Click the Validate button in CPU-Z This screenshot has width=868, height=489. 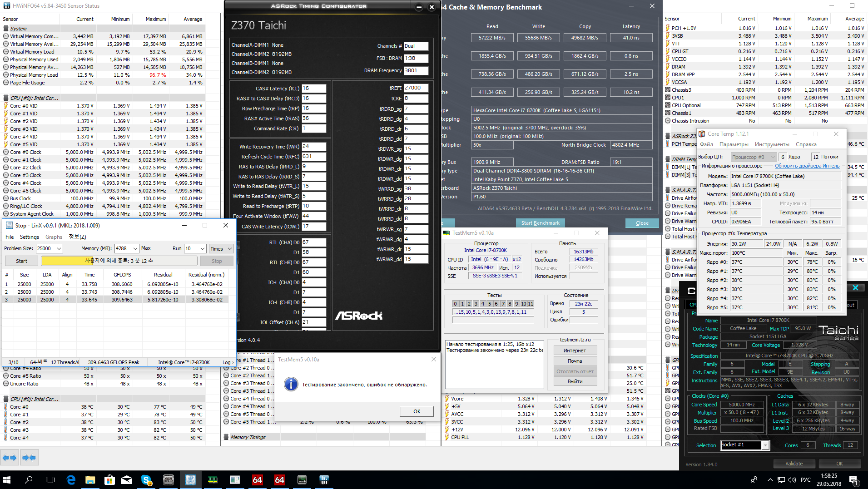[x=794, y=464]
